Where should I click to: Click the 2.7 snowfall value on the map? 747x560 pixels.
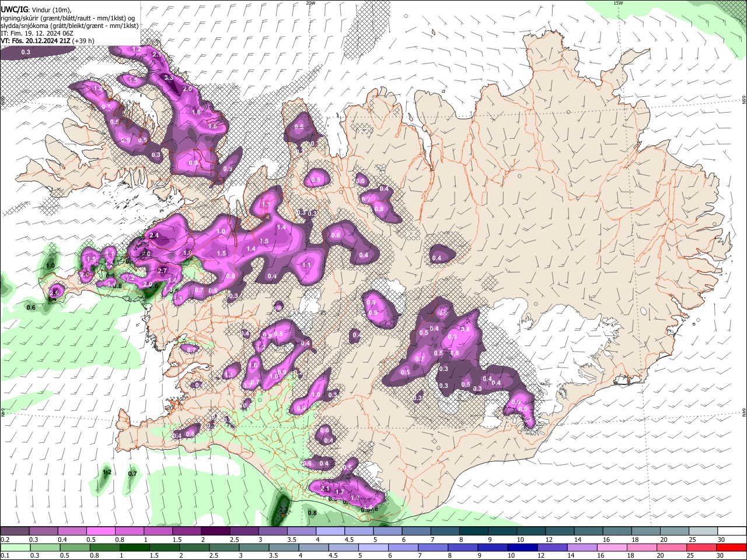[x=162, y=271]
